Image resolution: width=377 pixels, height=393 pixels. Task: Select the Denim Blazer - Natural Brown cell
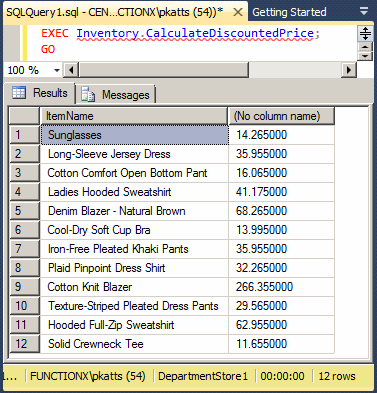(x=135, y=211)
